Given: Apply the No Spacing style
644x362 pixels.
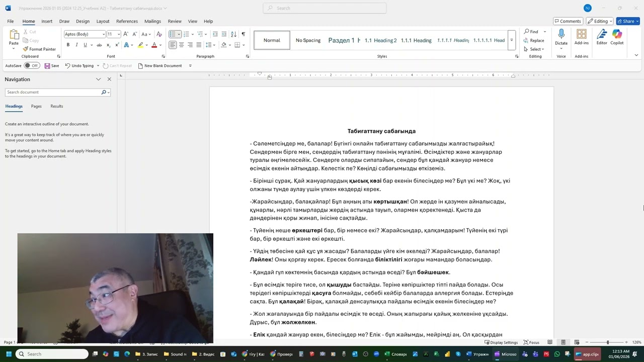Looking at the screenshot, I should click(308, 40).
